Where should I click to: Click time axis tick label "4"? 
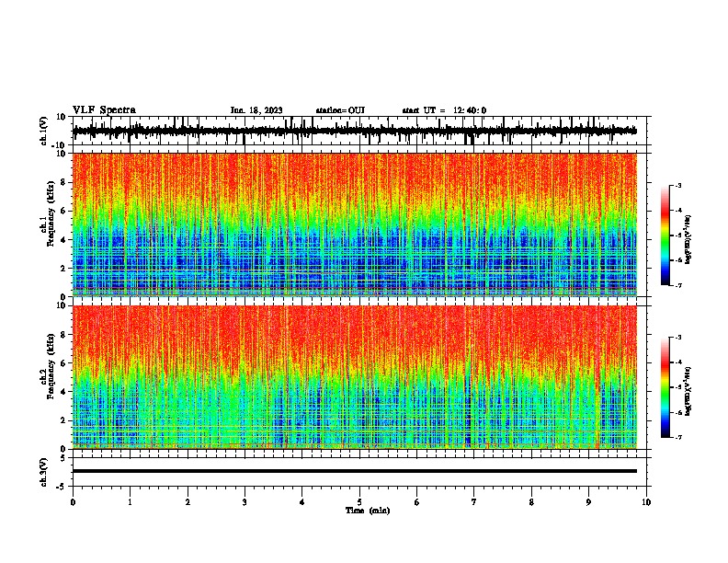(x=301, y=502)
